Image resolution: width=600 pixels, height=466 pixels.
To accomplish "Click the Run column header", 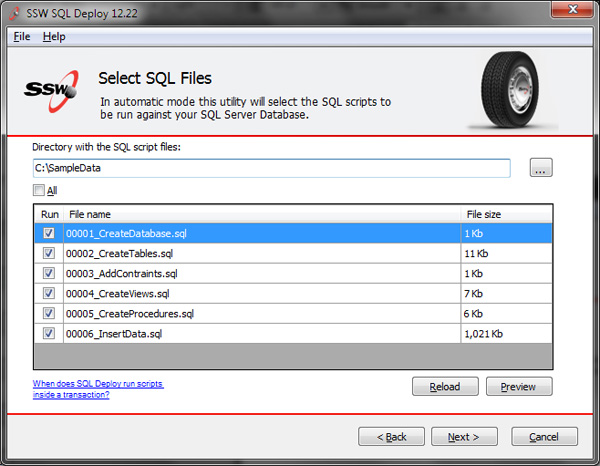I will [50, 214].
